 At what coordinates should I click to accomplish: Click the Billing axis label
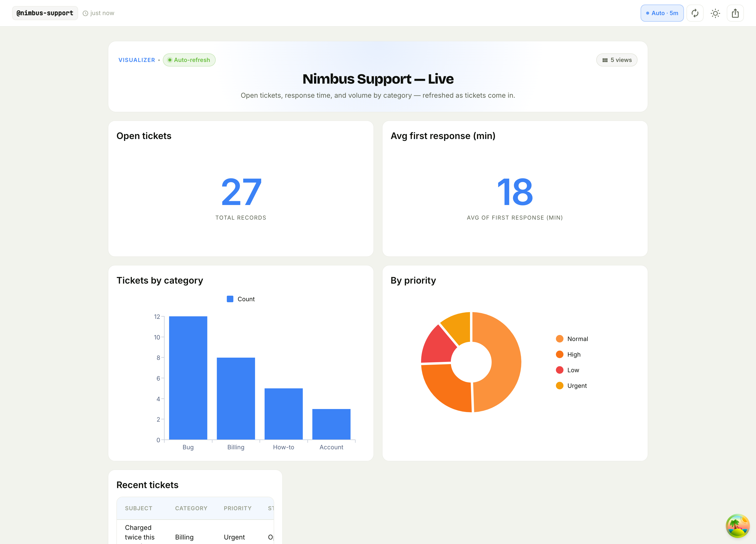pyautogui.click(x=236, y=447)
